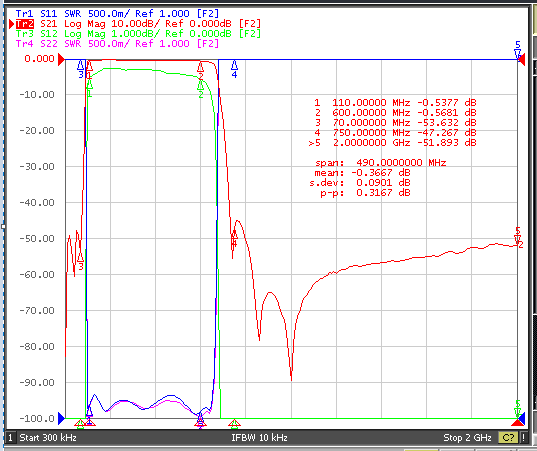Click green marker 2 on S12 trace
This screenshot has height=451, width=537.
(x=201, y=86)
